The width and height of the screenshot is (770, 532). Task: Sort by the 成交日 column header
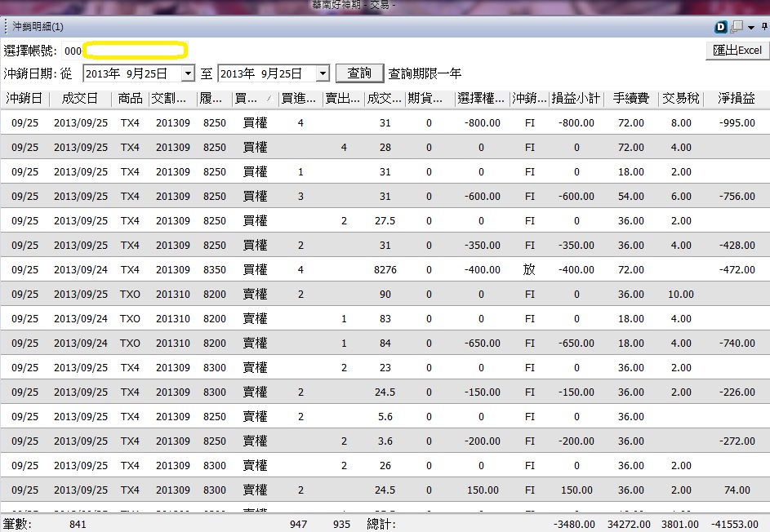coord(79,98)
